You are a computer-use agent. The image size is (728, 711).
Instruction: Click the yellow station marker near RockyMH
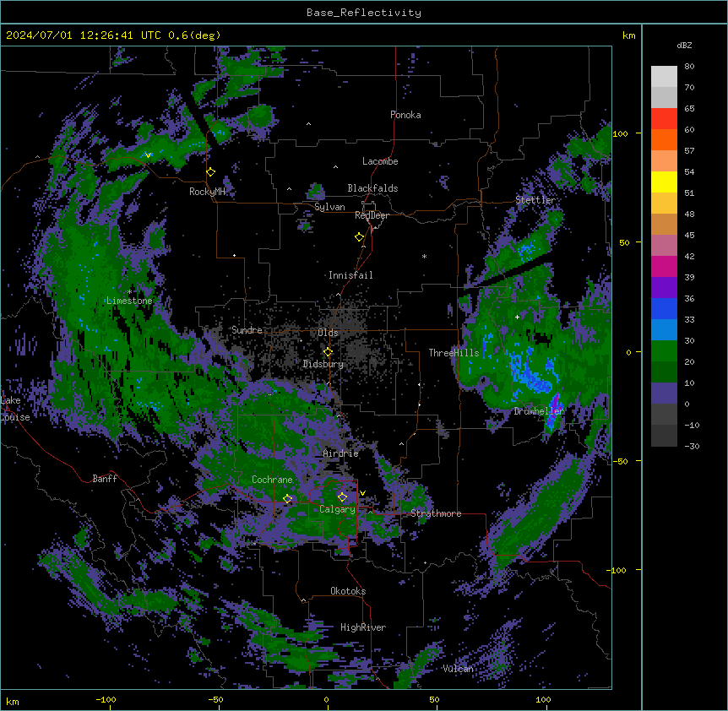click(x=211, y=172)
